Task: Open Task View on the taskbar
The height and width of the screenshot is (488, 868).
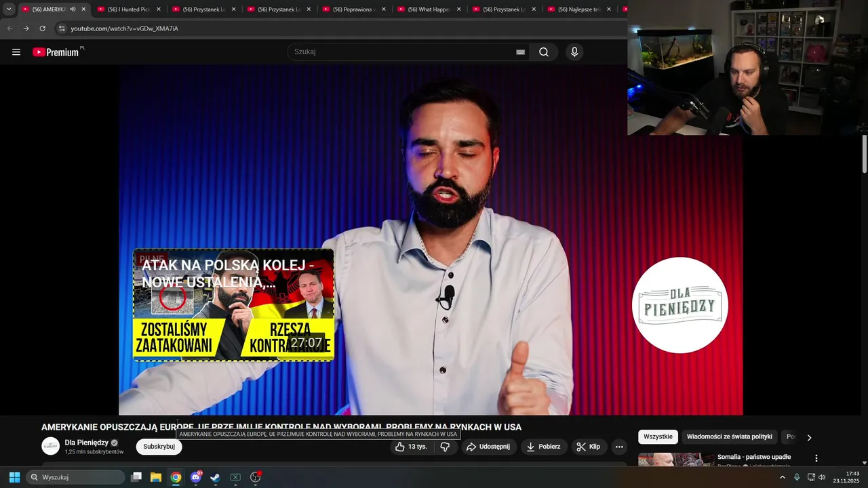Action: pyautogui.click(x=136, y=477)
